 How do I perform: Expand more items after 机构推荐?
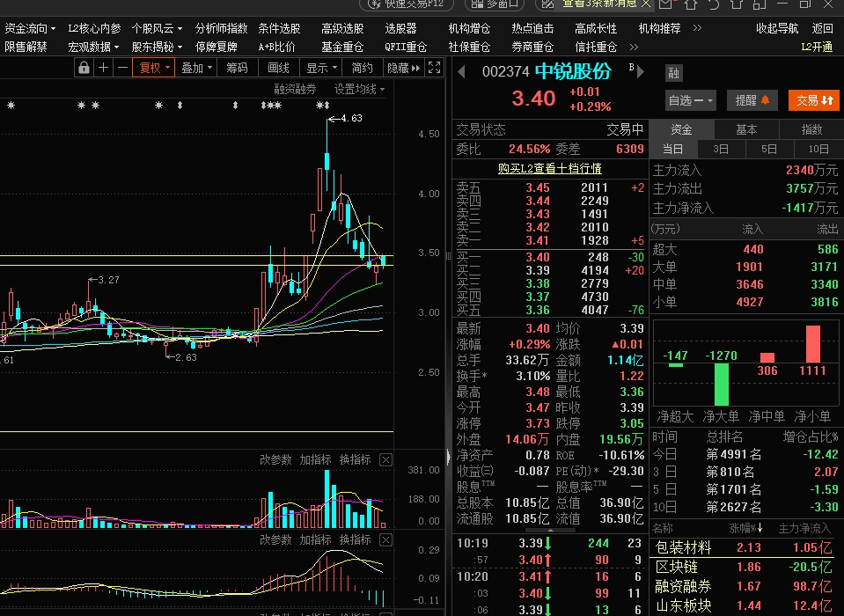697,28
